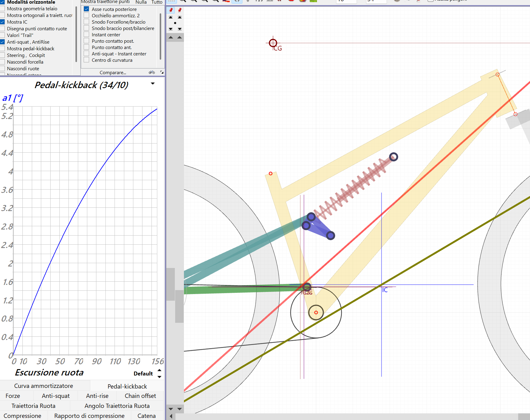
Task: Click the stepper down arrow beside Default
Action: click(159, 377)
